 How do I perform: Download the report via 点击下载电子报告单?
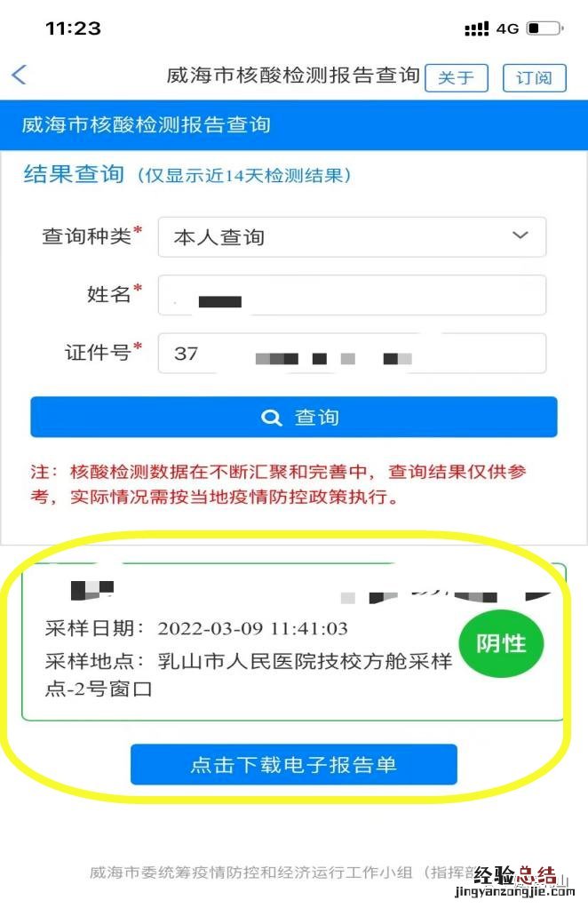(x=294, y=764)
